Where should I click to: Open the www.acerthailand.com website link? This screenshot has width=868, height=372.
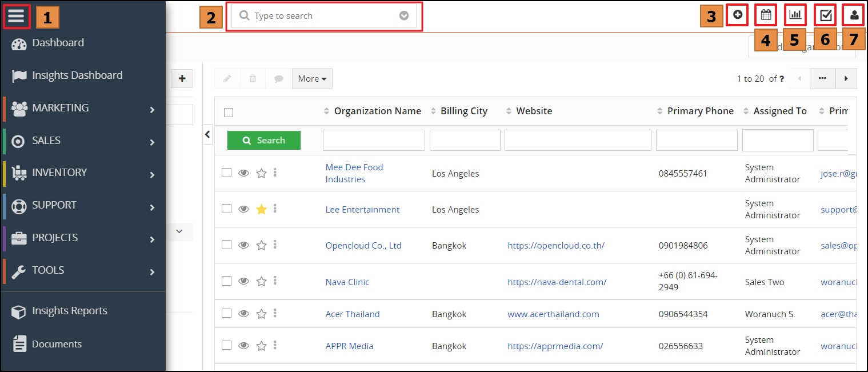[553, 314]
